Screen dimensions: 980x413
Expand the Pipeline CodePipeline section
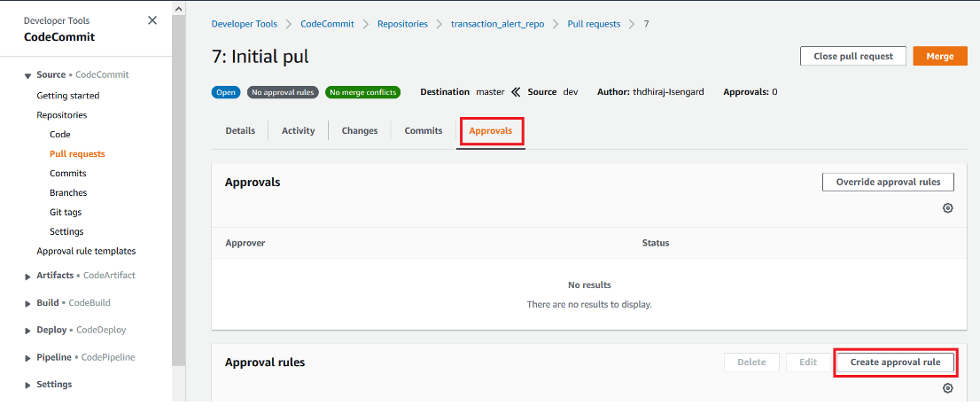click(x=27, y=359)
